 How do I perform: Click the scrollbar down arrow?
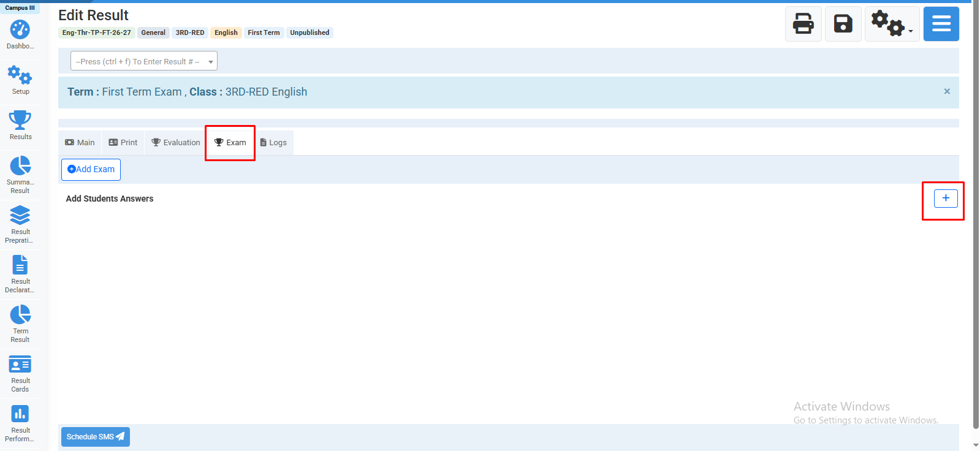(976, 445)
